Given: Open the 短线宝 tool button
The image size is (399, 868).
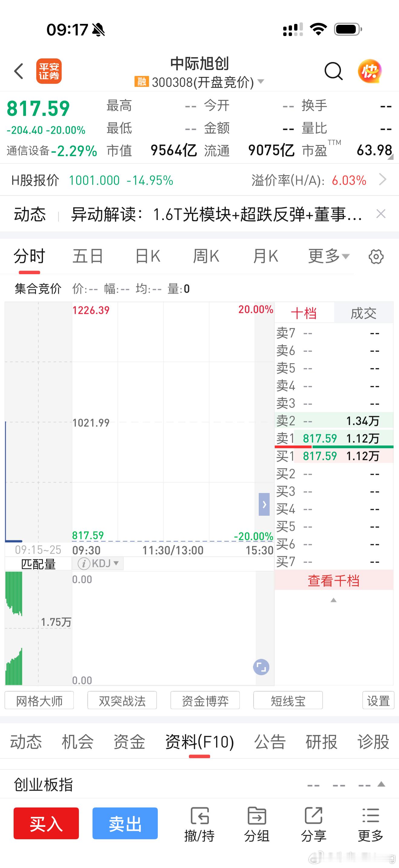Looking at the screenshot, I should (288, 700).
